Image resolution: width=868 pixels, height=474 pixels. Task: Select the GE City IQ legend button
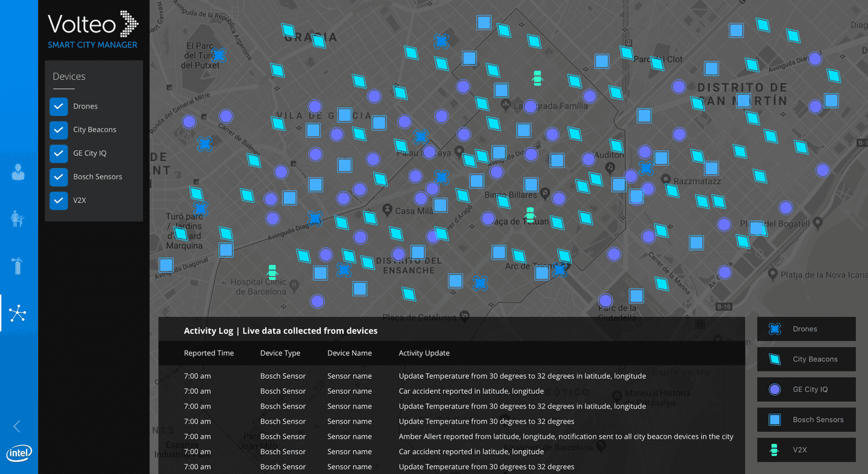[807, 389]
